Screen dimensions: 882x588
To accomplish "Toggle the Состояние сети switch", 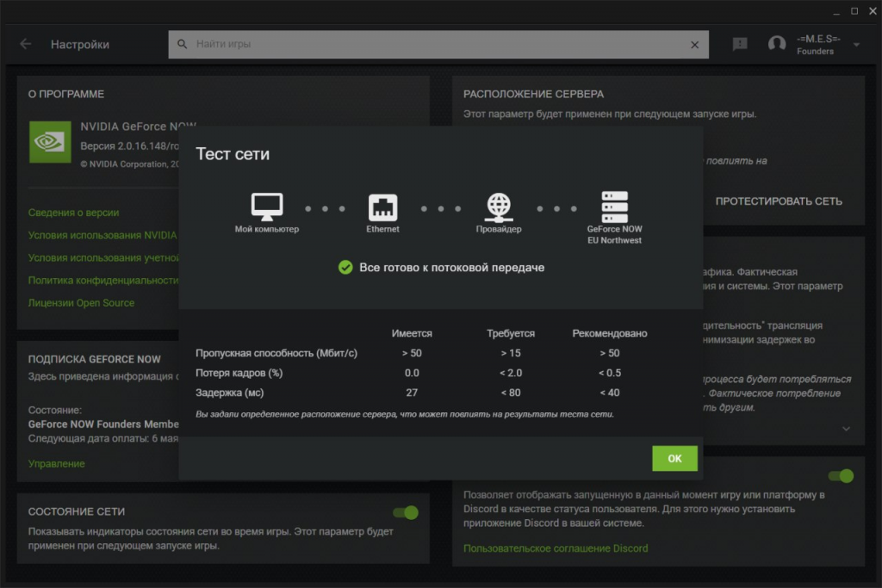I will (406, 513).
